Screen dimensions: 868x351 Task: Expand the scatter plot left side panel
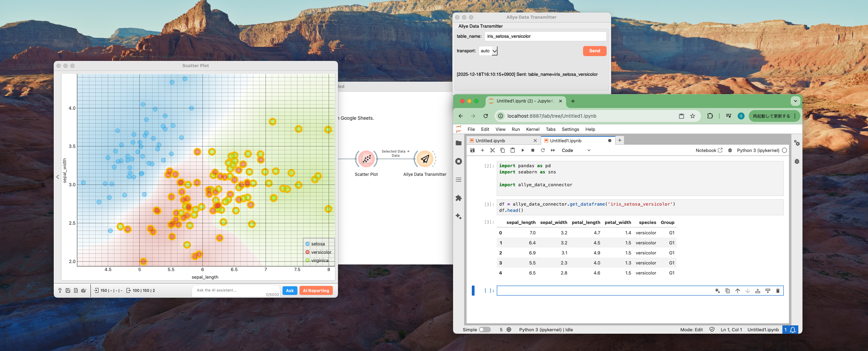tap(58, 177)
